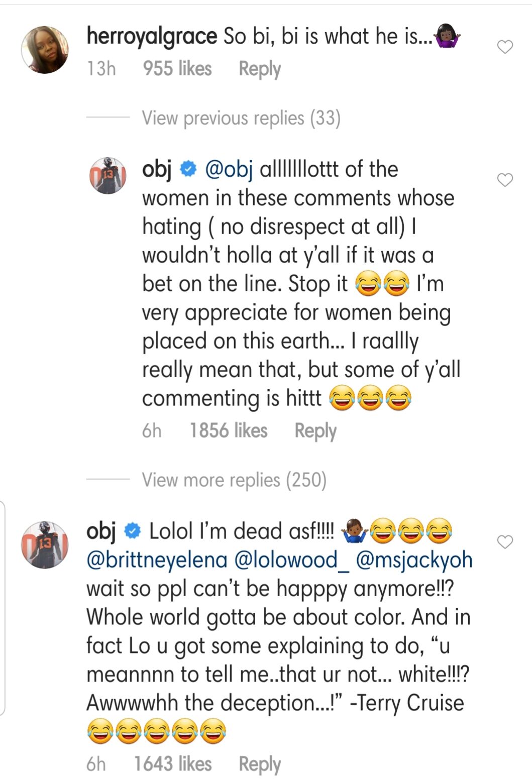
Task: Like obj's reply about women commenting
Action: (x=505, y=179)
